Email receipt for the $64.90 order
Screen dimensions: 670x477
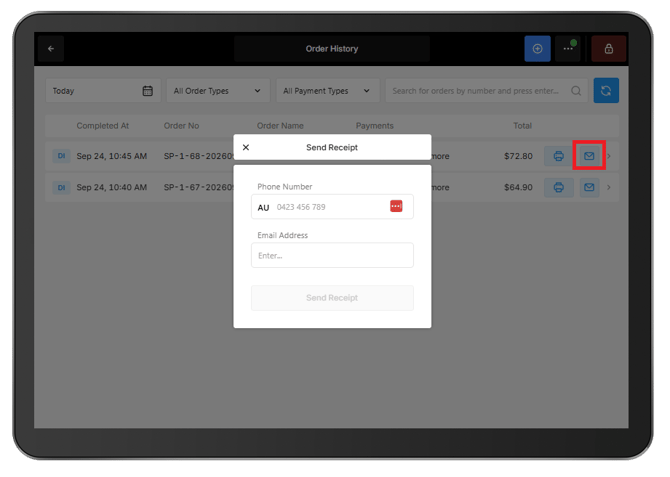tap(589, 187)
